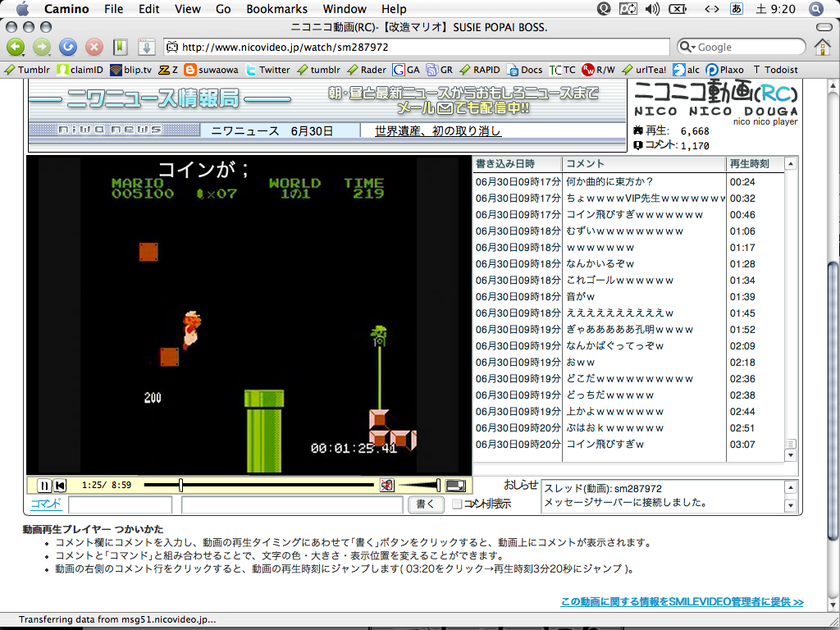The height and width of the screenshot is (630, 840).
Task: Open the system volume menu bar icon
Action: [652, 8]
